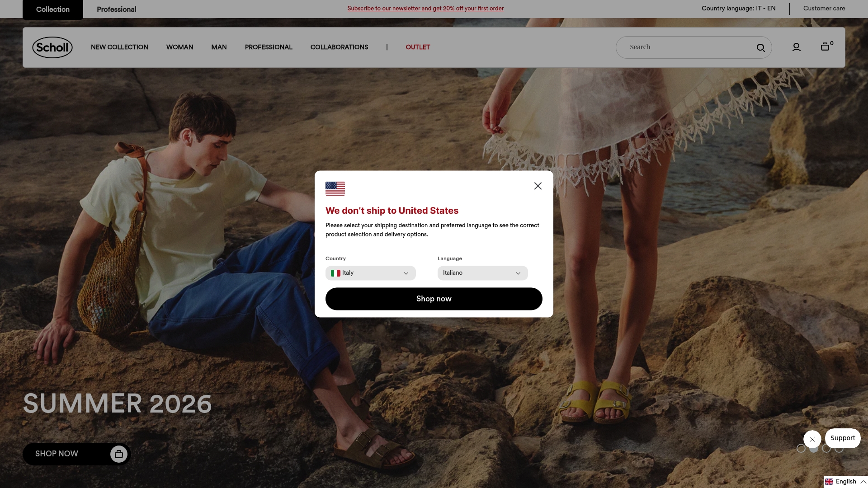The width and height of the screenshot is (868, 488).
Task: Switch to the Professional tab
Action: point(117,9)
